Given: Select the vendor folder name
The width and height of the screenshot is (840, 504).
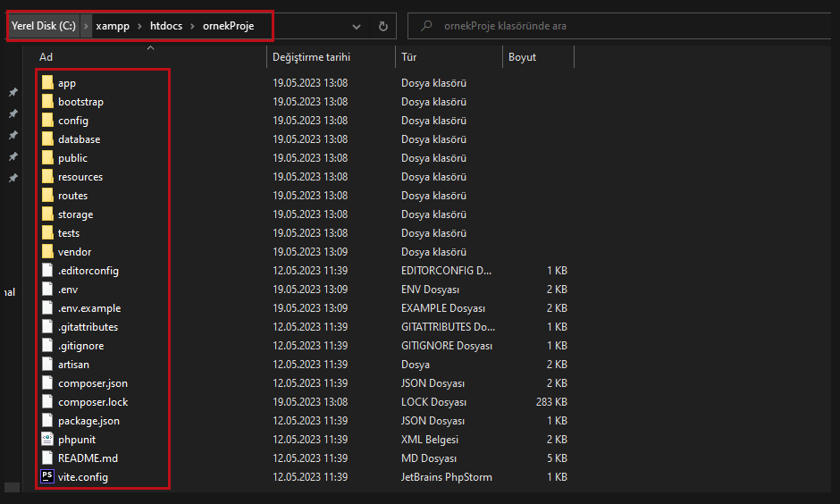Looking at the screenshot, I should pos(74,252).
